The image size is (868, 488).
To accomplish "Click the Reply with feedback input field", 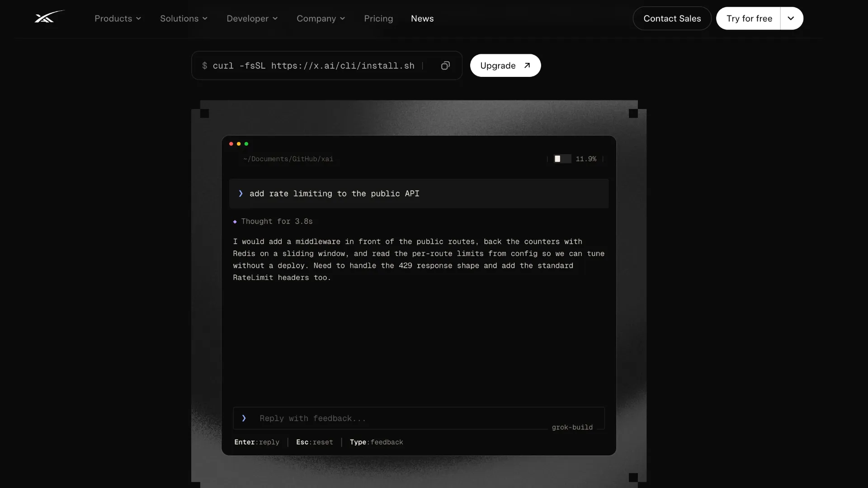I will [419, 418].
